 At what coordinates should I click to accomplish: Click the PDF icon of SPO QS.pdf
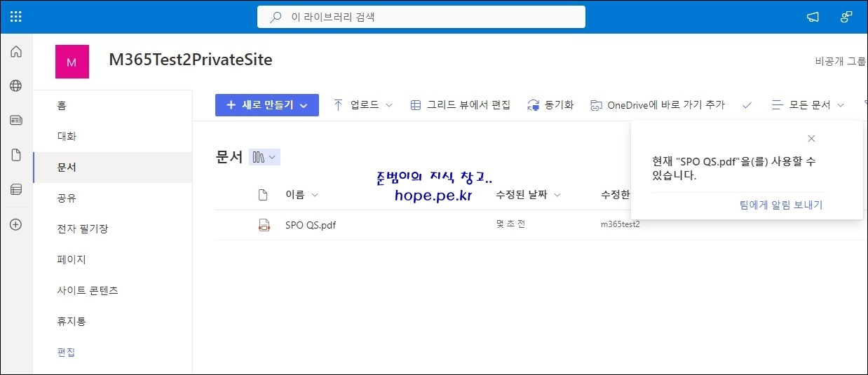tap(264, 225)
